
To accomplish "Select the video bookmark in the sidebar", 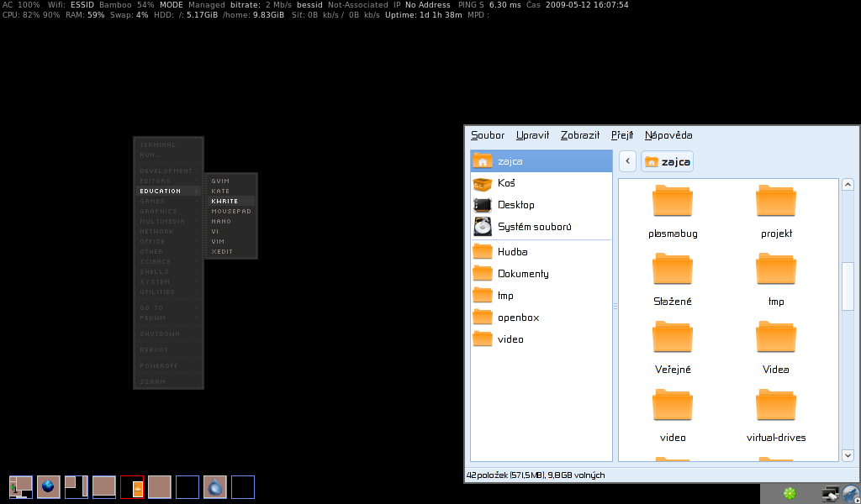I will pyautogui.click(x=541, y=339).
